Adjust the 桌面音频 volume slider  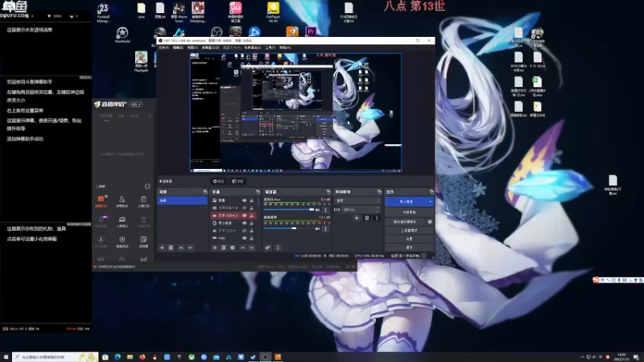(x=289, y=228)
